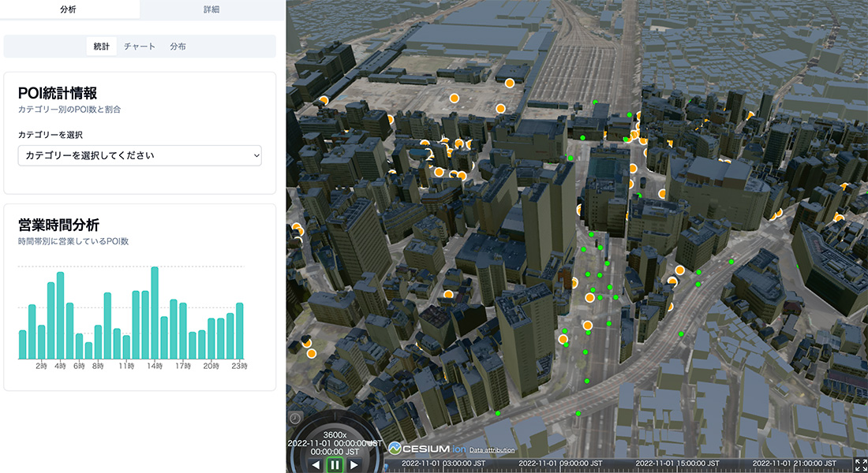Select the 統計 sub-tab
Screen dimensions: 868x473
click(x=102, y=47)
